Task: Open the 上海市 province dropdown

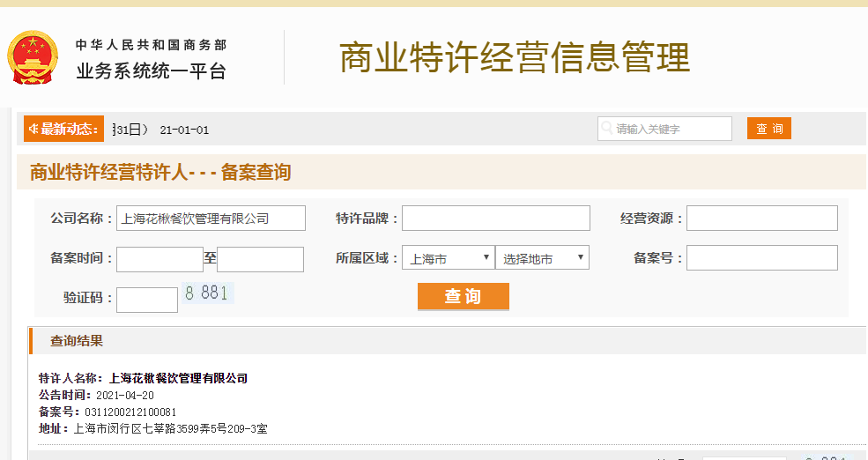Action: pyautogui.click(x=448, y=258)
